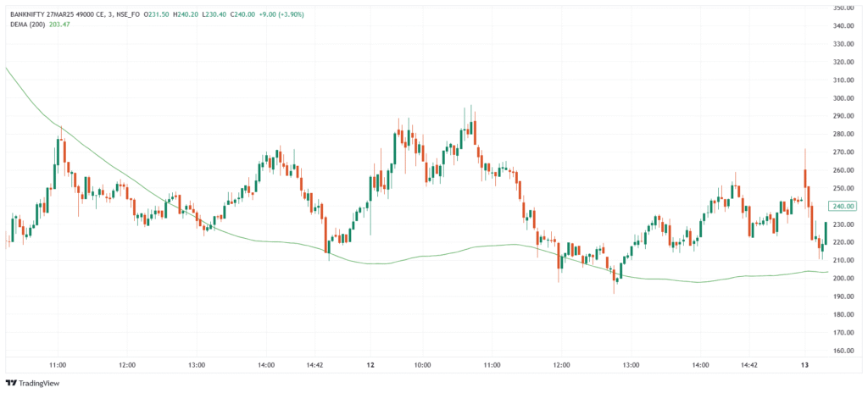This screenshot has height=393, width=868.
Task: Click the 350.00 price axis label
Action: [845, 8]
